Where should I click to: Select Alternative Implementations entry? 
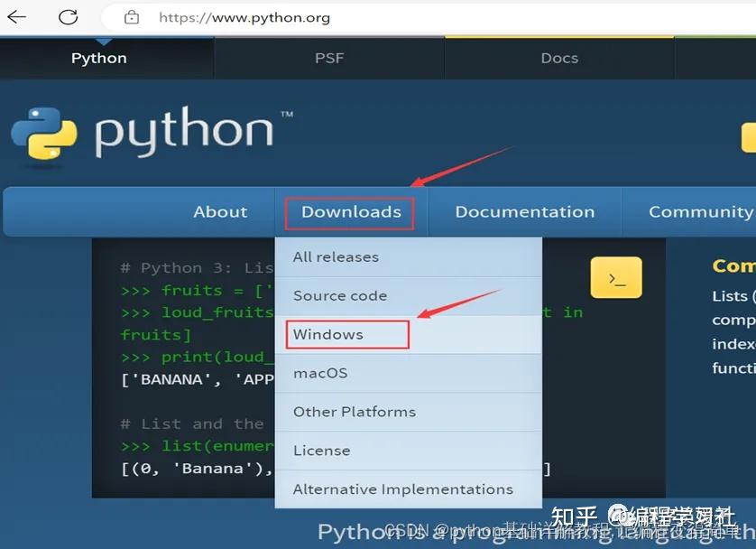pyautogui.click(x=403, y=489)
